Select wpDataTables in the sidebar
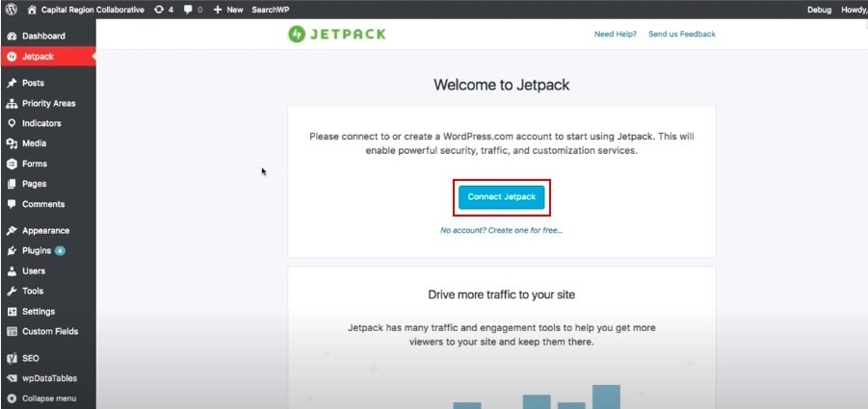868x409 pixels. (x=50, y=378)
